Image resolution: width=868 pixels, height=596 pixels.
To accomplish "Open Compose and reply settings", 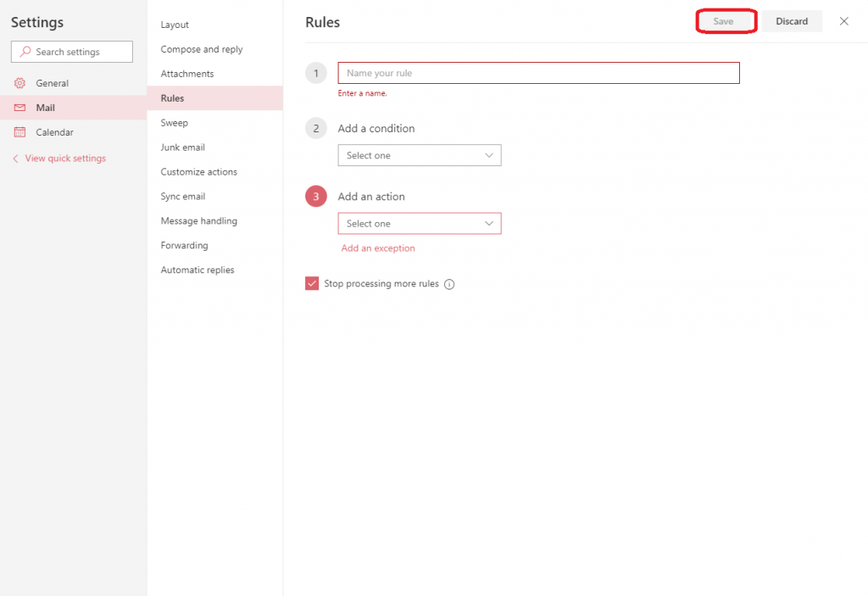I will coord(214,49).
